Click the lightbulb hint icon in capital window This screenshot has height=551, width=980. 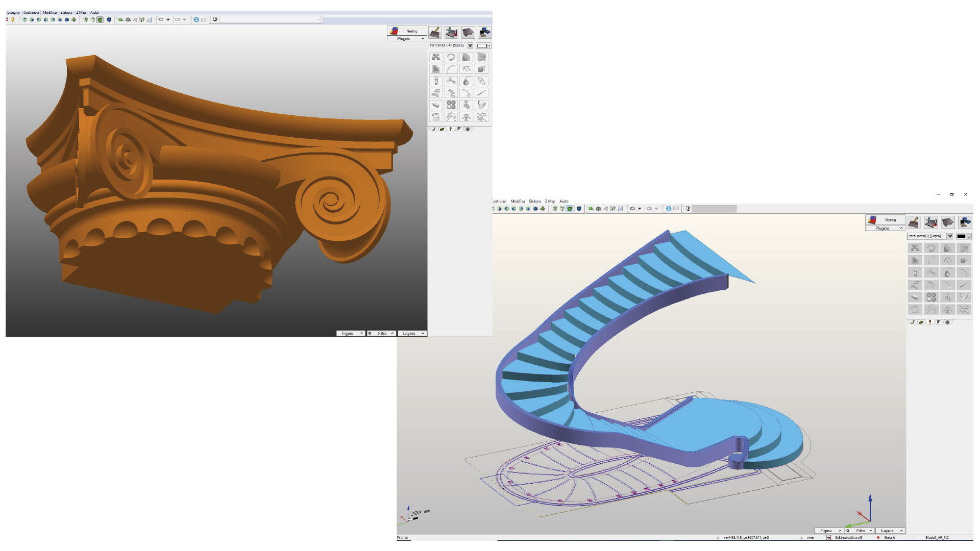point(13,20)
